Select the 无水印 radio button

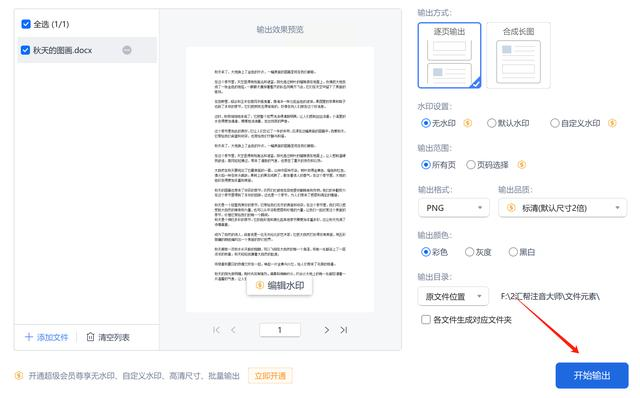tap(425, 123)
